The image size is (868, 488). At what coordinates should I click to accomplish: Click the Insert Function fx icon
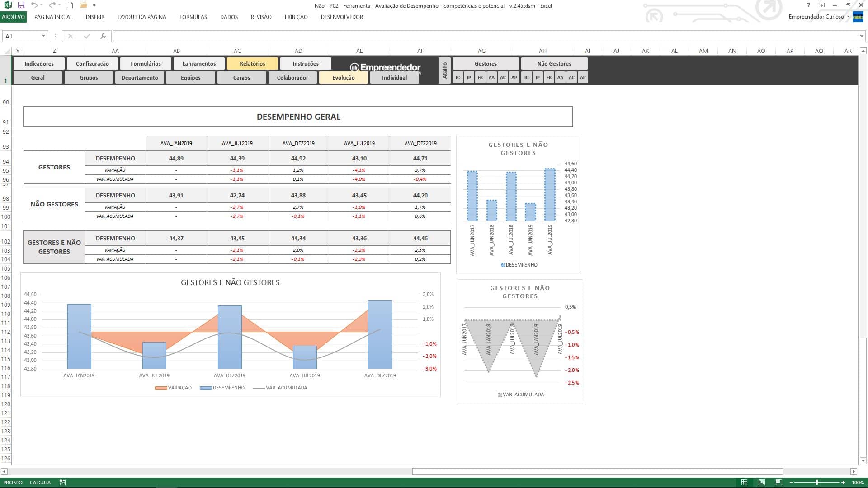pos(103,36)
